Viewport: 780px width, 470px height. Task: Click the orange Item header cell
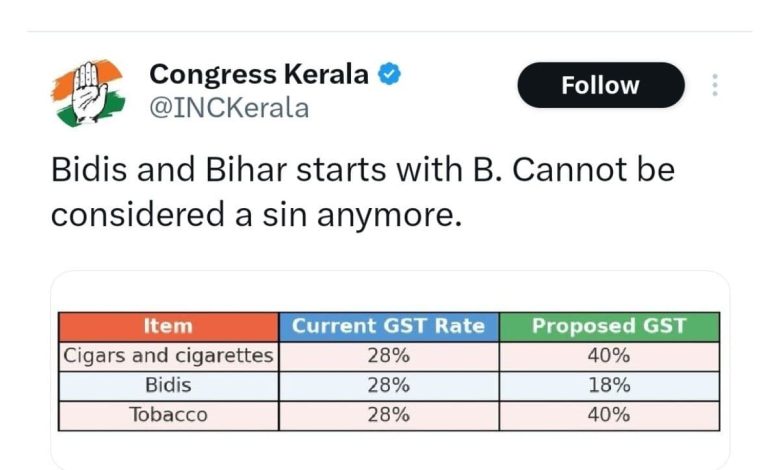pyautogui.click(x=168, y=326)
